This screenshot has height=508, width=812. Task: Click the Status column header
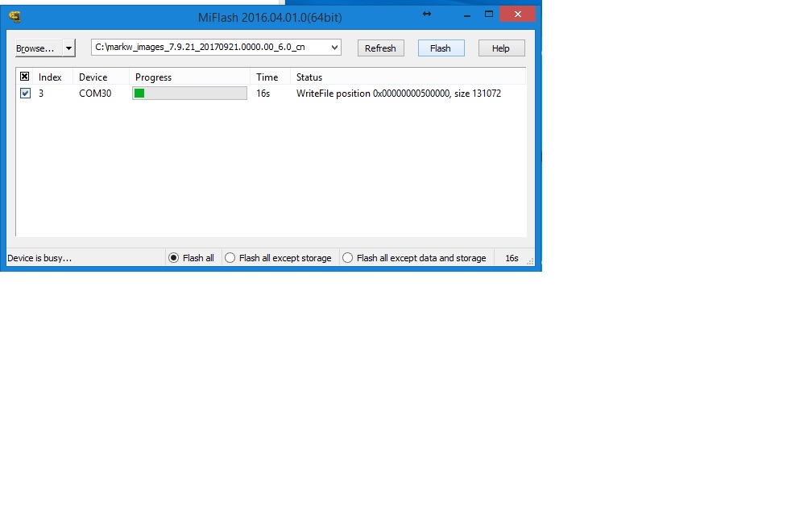click(309, 77)
